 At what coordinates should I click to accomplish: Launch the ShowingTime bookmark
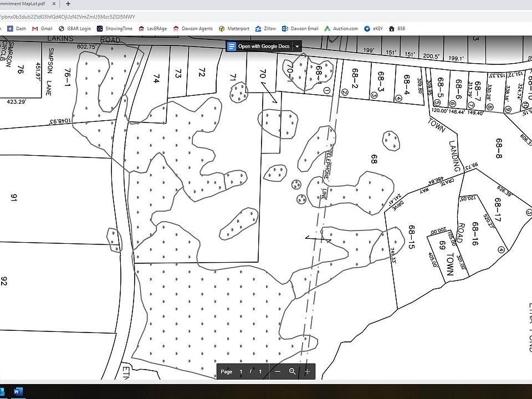coord(115,28)
